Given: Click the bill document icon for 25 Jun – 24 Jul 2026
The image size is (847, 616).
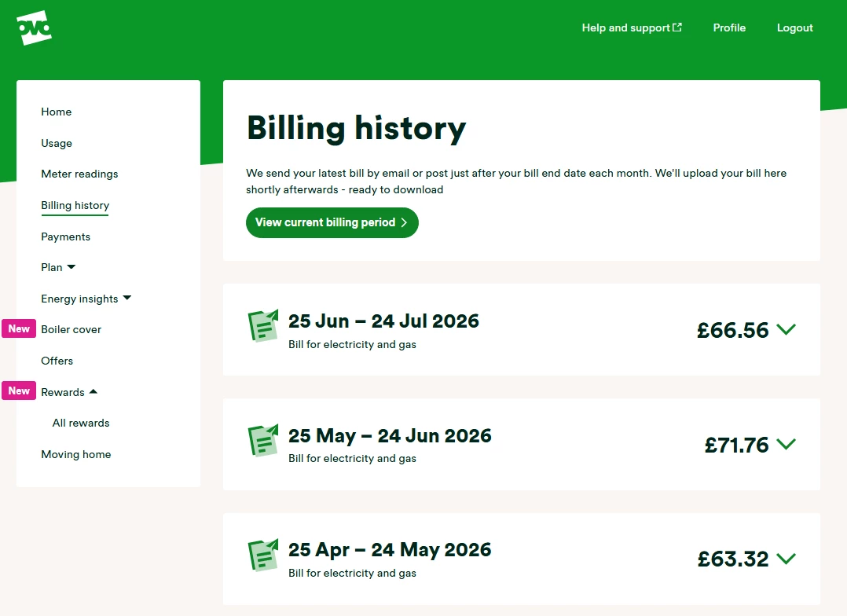Looking at the screenshot, I should pos(263,326).
